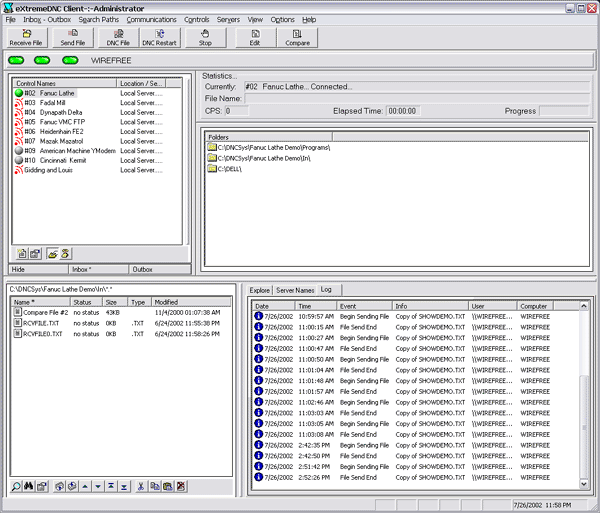Click the properties icon under the control list
The height and width of the screenshot is (513, 600).
click(35, 253)
